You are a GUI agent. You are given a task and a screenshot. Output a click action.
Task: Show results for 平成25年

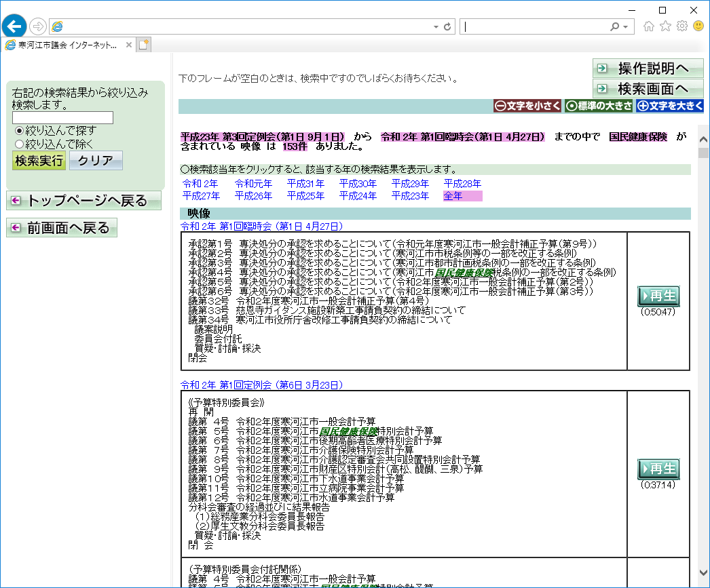tap(305, 196)
